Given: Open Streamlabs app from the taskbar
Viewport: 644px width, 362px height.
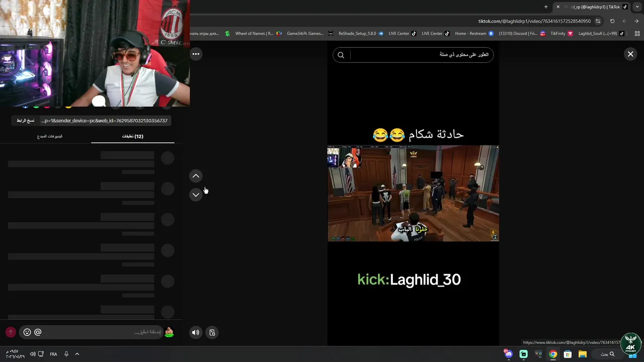Looking at the screenshot, I should [524, 354].
